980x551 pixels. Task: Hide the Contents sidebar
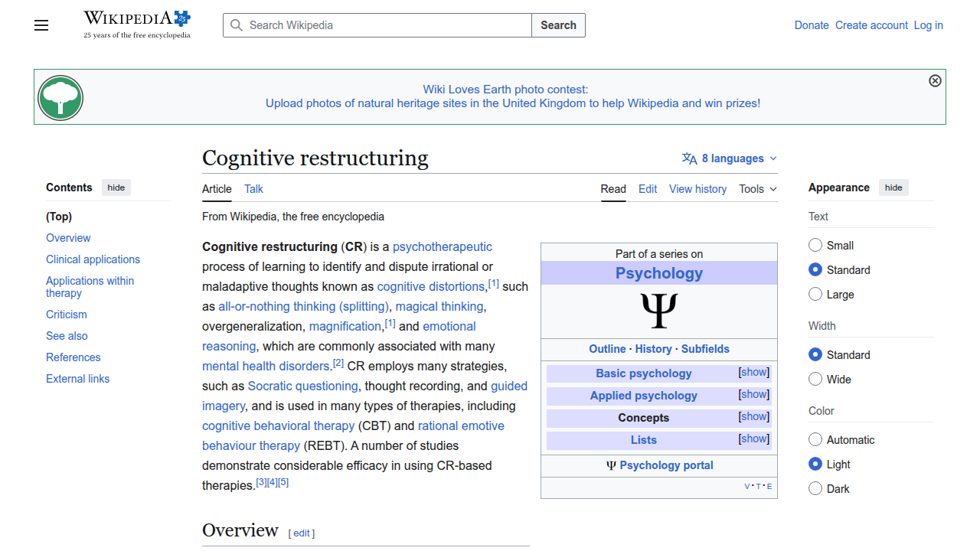tap(116, 187)
